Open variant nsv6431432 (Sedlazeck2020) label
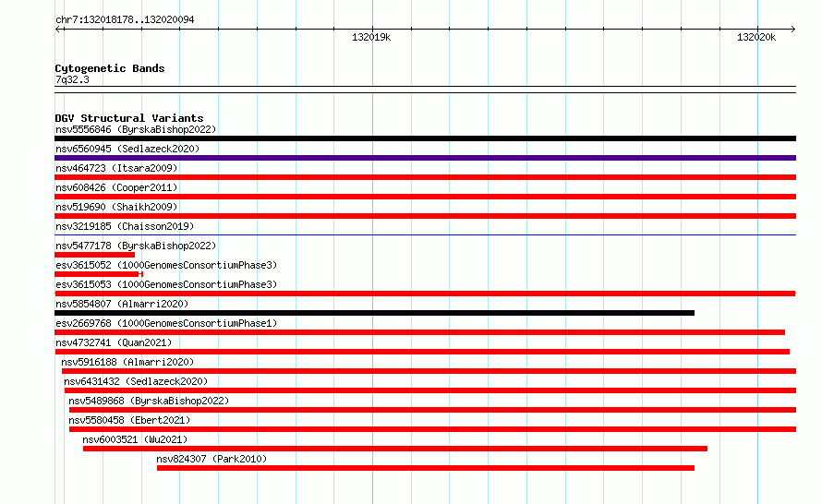Screen dimensions: 822x504 tap(136, 381)
